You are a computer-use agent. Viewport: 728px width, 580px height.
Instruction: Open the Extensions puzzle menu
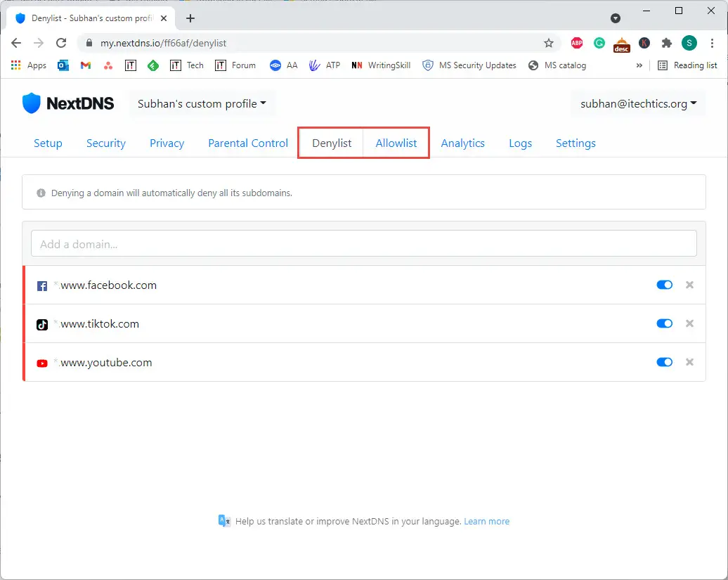[x=667, y=43]
